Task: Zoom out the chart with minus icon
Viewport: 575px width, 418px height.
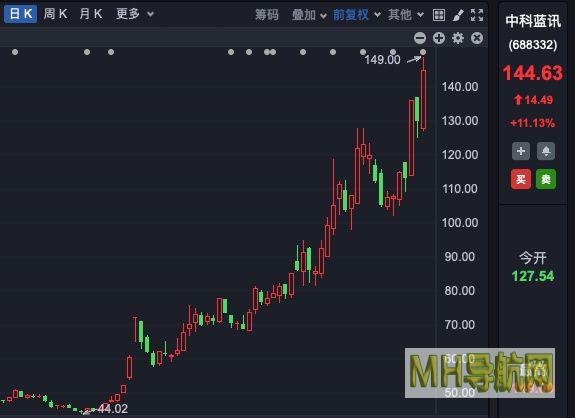Action: [x=420, y=38]
